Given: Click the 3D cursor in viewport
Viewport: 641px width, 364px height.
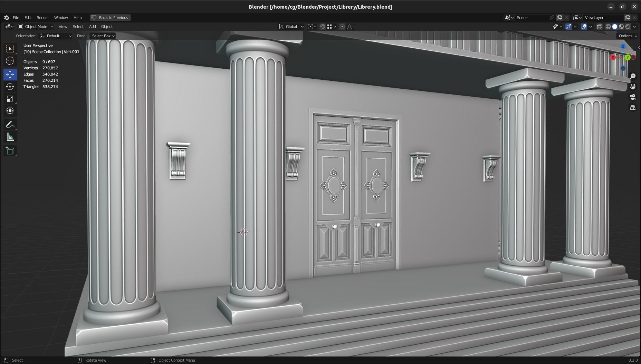Looking at the screenshot, I should (244, 232).
